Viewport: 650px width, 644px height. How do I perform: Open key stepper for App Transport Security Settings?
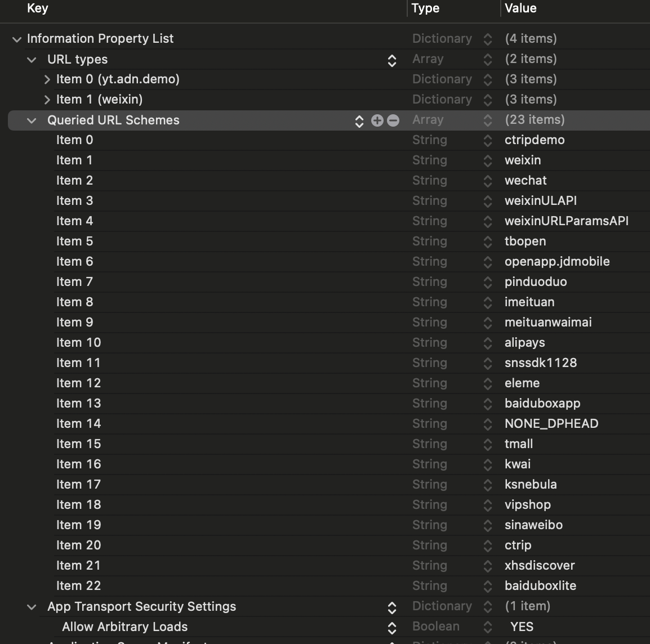tap(391, 607)
